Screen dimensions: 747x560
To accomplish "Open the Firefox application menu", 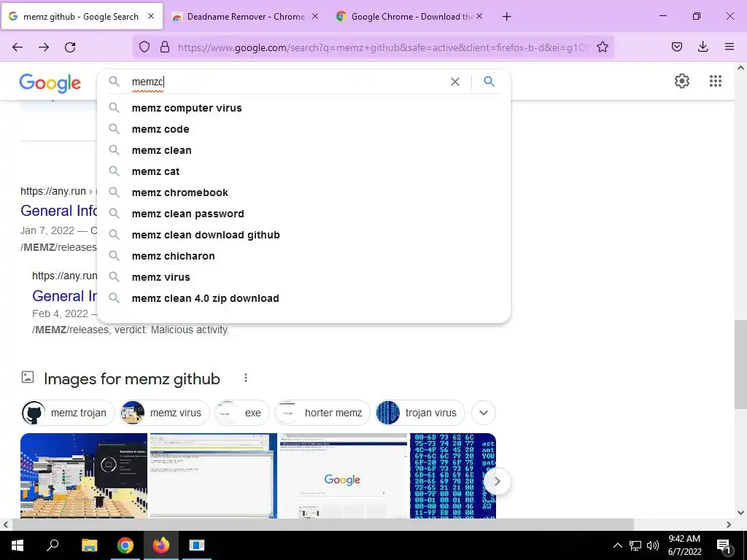I will 729,47.
